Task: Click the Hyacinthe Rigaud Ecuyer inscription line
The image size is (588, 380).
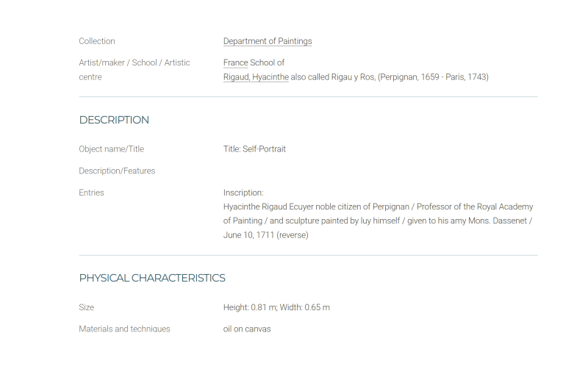Action: click(378, 207)
